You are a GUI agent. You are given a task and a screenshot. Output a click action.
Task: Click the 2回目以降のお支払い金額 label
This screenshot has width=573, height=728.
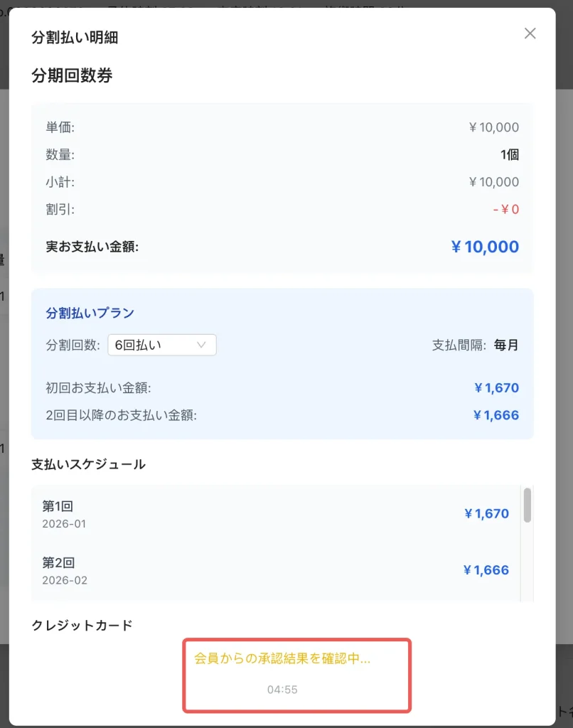[121, 415]
